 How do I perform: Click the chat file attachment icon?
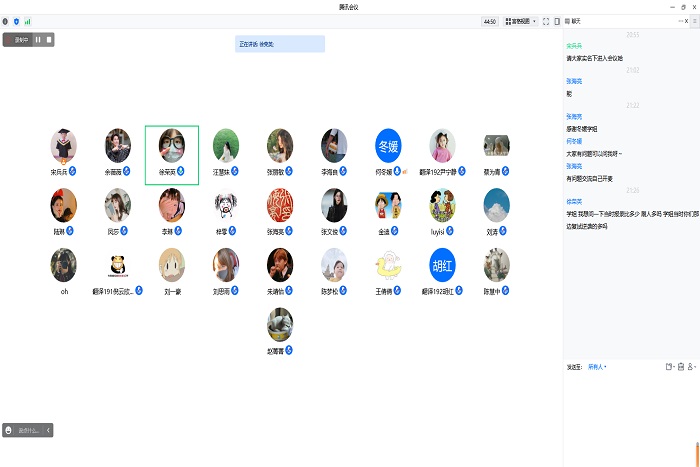[668, 367]
